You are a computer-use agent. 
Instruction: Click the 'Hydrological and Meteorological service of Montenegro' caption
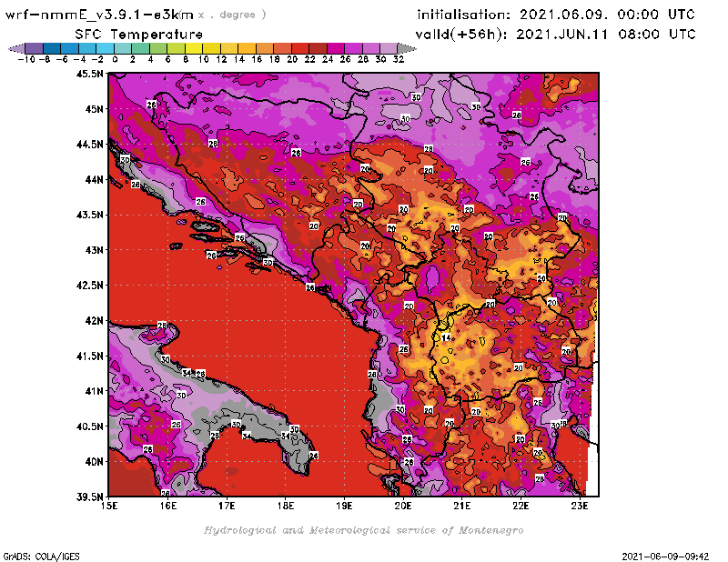click(x=363, y=530)
